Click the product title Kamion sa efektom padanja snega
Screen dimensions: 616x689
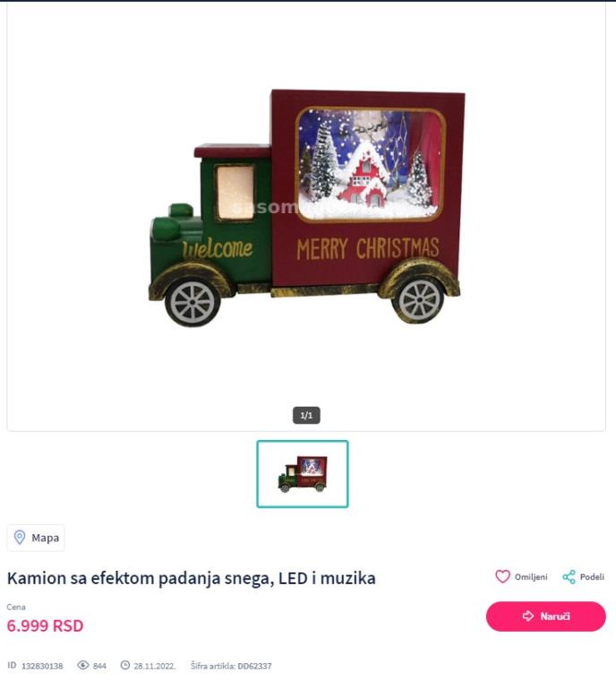pyautogui.click(x=192, y=578)
